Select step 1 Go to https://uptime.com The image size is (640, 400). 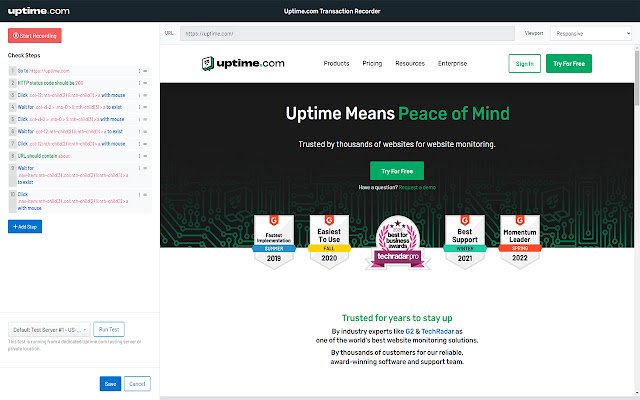[80, 71]
